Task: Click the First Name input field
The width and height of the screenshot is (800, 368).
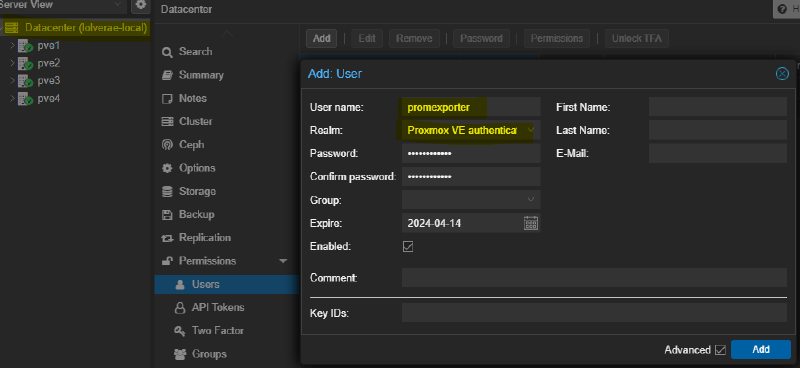Action: coord(718,107)
